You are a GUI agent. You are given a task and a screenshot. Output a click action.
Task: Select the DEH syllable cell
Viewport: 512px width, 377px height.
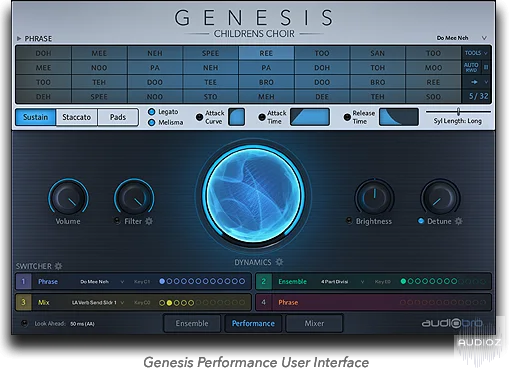tap(43, 97)
